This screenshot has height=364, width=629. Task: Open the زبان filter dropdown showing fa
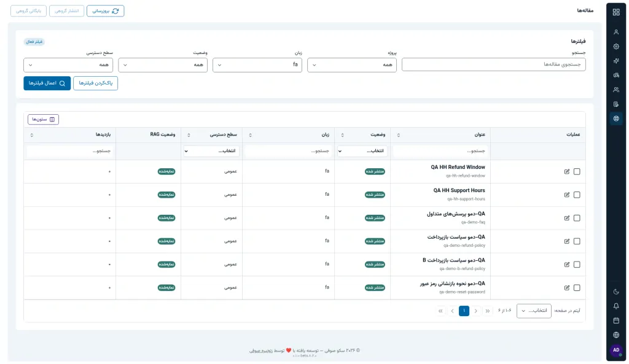coord(257,65)
